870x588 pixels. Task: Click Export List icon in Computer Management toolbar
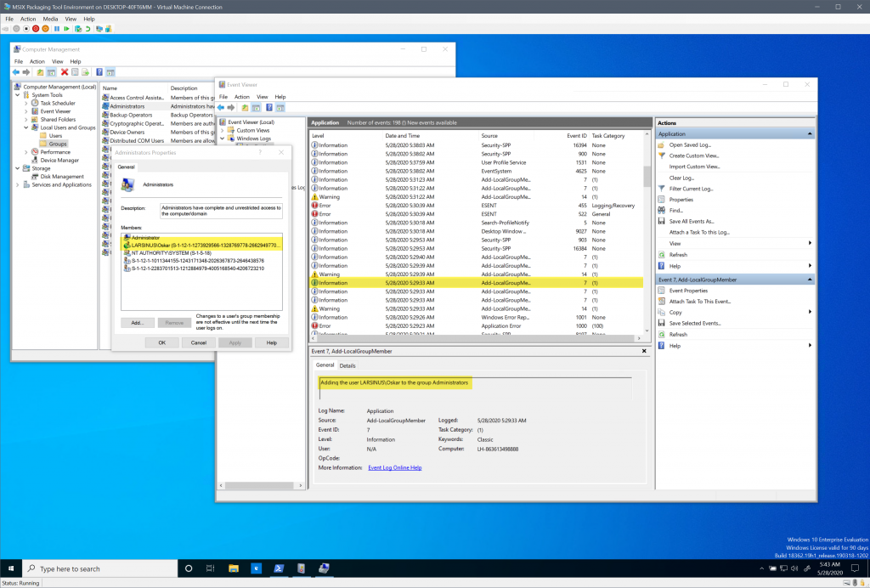coord(86,72)
